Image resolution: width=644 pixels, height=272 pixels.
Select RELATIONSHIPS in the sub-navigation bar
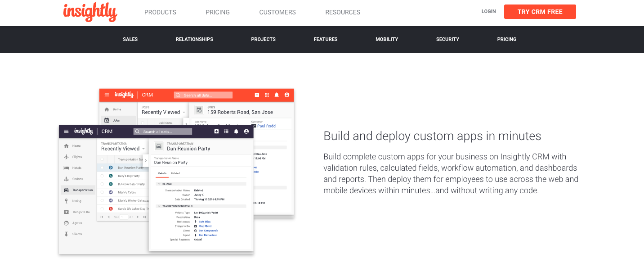194,39
